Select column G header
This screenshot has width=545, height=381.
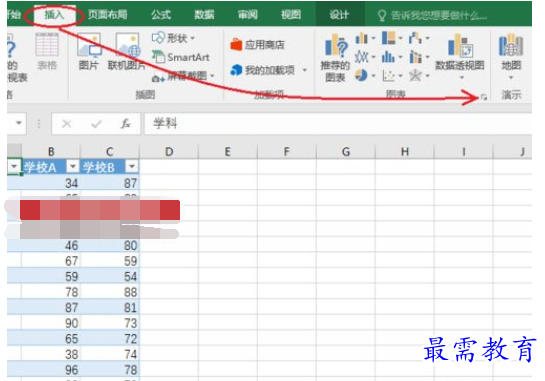[x=346, y=152]
